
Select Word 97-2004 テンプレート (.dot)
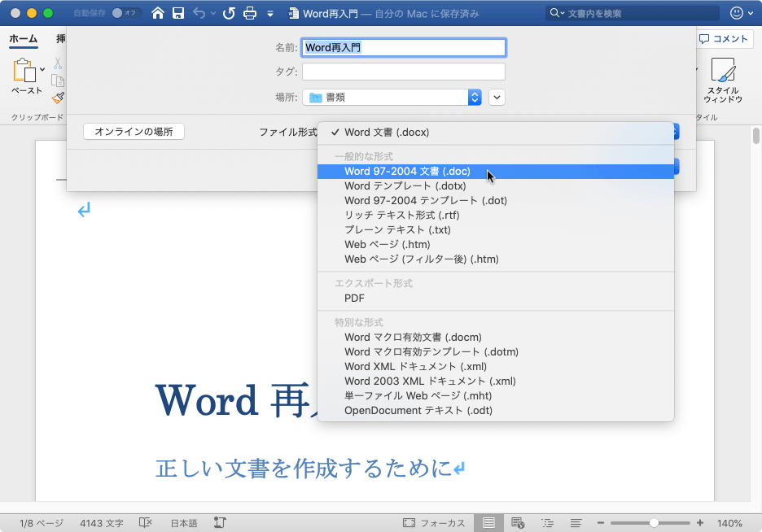[496, 200]
